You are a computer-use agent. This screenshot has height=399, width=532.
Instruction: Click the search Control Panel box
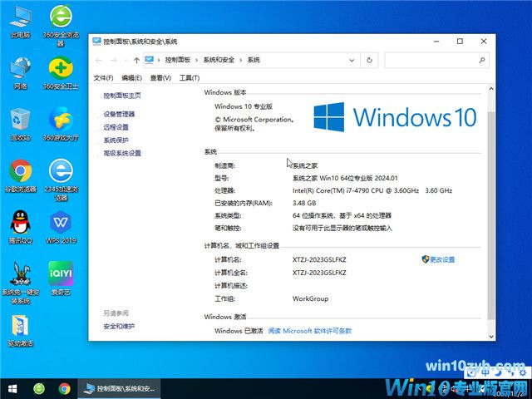click(436, 61)
